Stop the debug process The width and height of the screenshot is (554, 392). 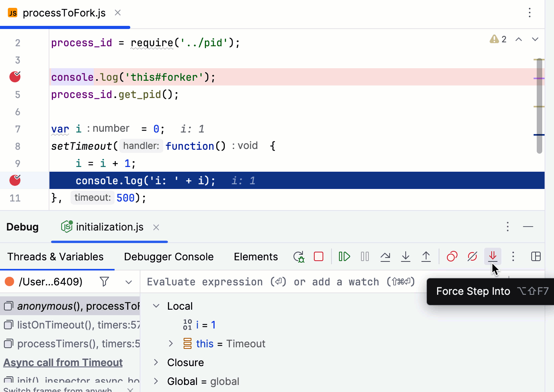[318, 256]
